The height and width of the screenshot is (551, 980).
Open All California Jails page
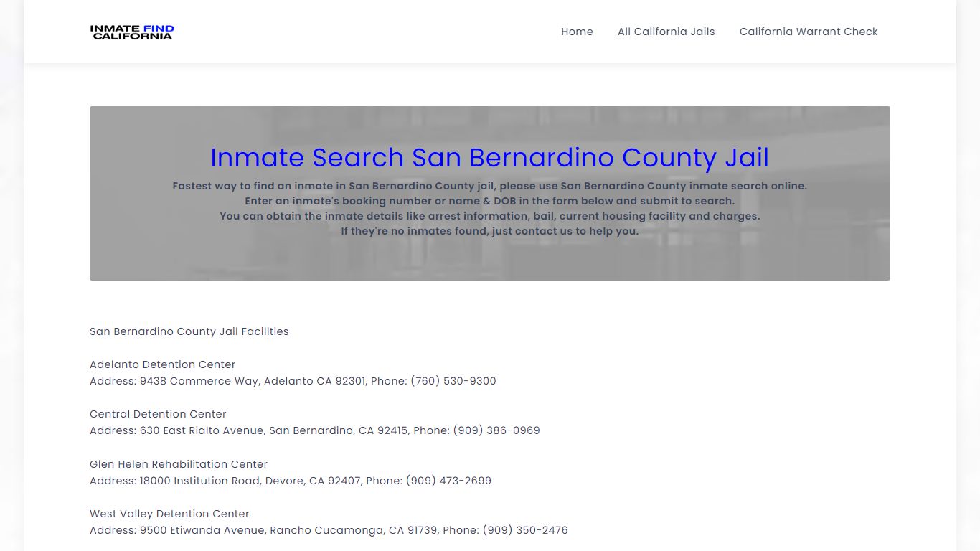[x=666, y=32]
